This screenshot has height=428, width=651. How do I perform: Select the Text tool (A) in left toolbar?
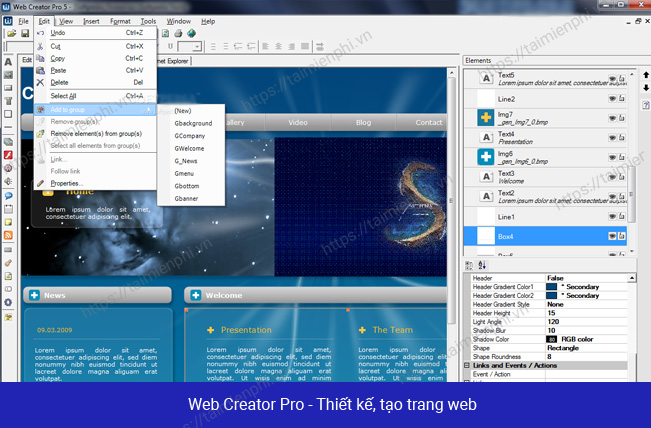tap(8, 62)
